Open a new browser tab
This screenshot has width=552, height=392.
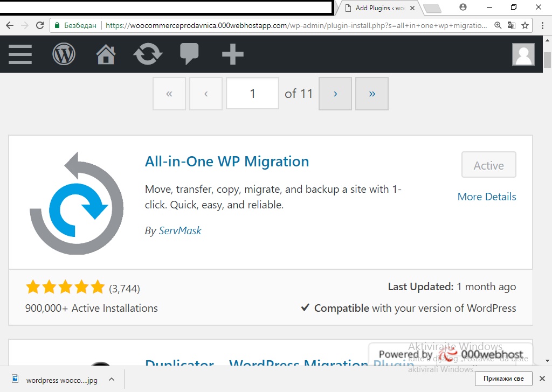[x=432, y=9]
